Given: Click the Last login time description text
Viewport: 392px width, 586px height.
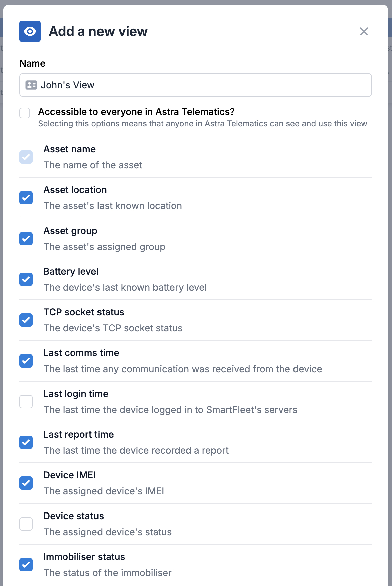Looking at the screenshot, I should click(x=170, y=410).
